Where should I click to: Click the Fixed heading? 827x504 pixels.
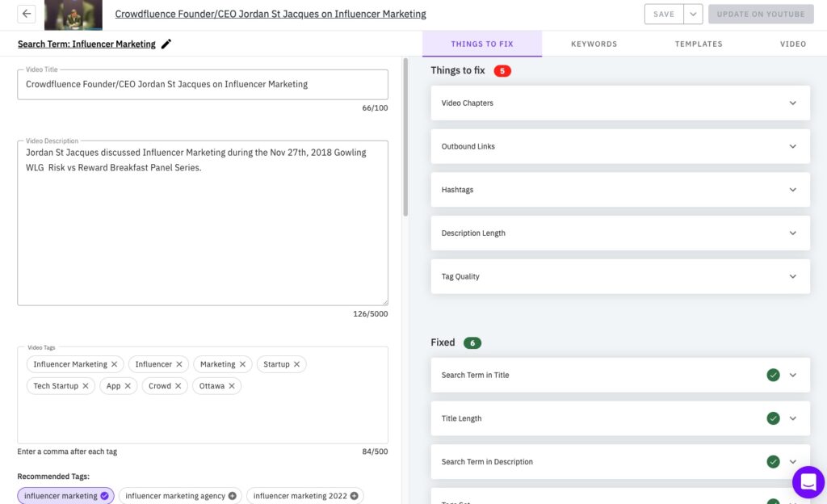click(443, 342)
